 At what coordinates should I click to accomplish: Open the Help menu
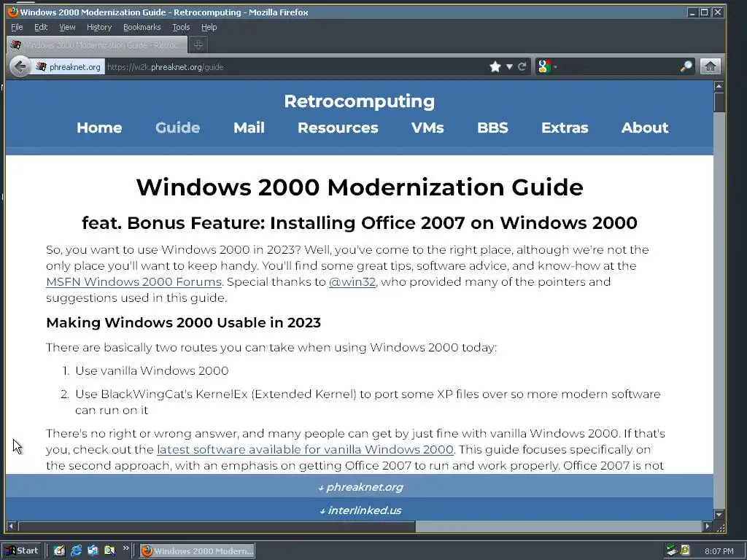(209, 27)
